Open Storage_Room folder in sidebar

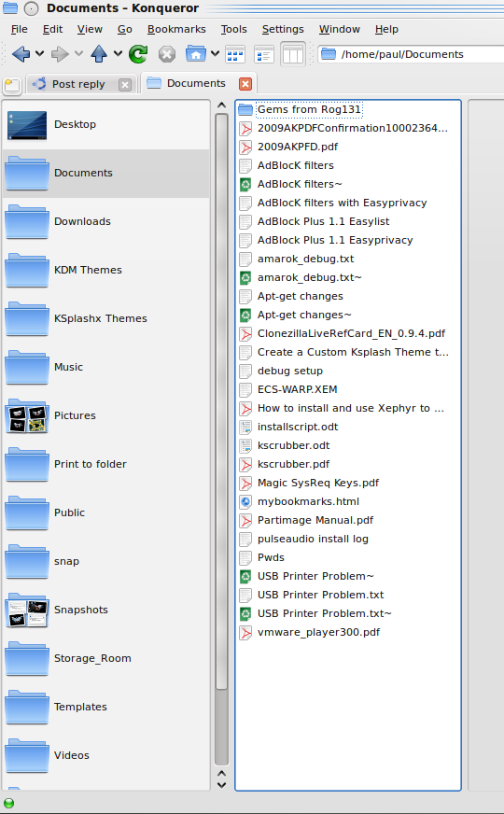tap(105, 658)
